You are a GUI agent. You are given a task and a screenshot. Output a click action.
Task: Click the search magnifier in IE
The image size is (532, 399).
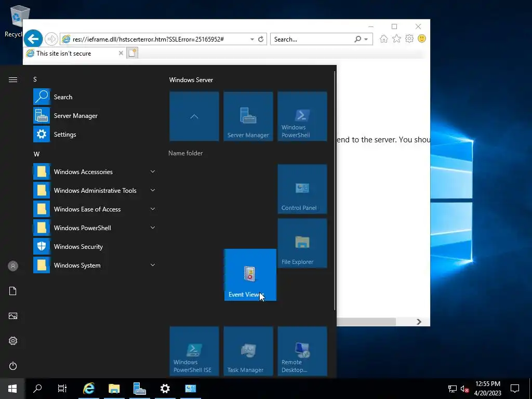[x=357, y=39]
